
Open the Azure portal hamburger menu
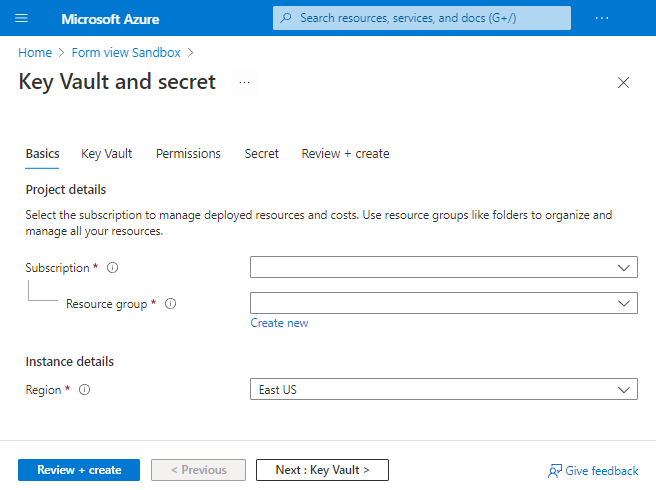coord(22,18)
